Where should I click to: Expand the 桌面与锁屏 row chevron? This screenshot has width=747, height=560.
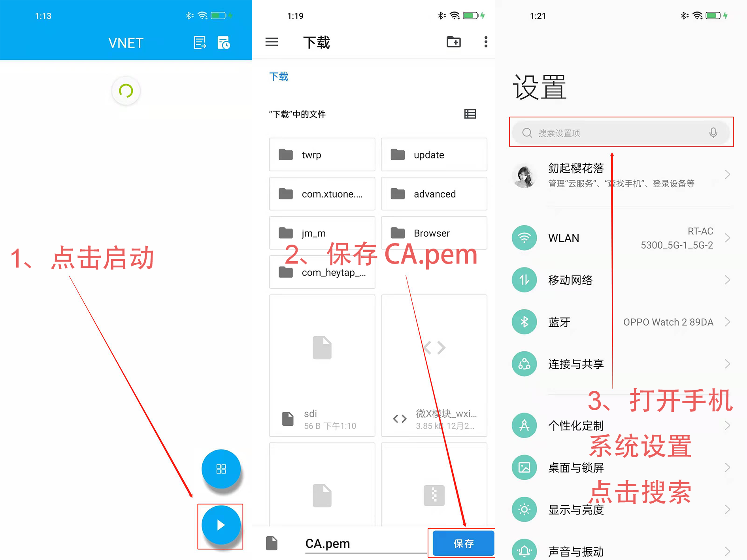click(x=727, y=468)
